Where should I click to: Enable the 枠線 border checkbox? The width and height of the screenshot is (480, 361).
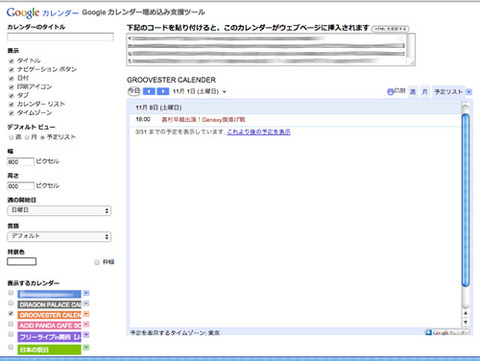click(x=97, y=262)
